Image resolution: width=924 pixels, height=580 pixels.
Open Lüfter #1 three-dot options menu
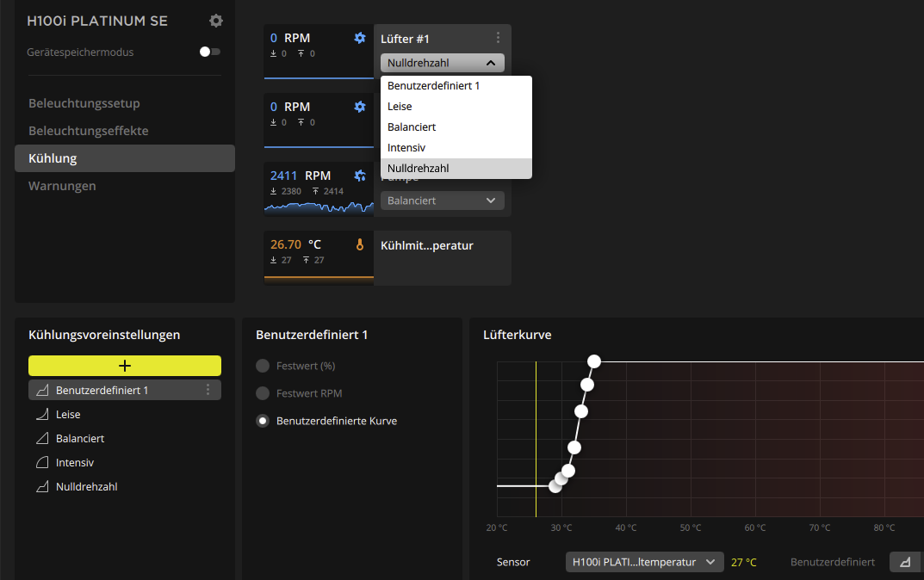point(498,38)
